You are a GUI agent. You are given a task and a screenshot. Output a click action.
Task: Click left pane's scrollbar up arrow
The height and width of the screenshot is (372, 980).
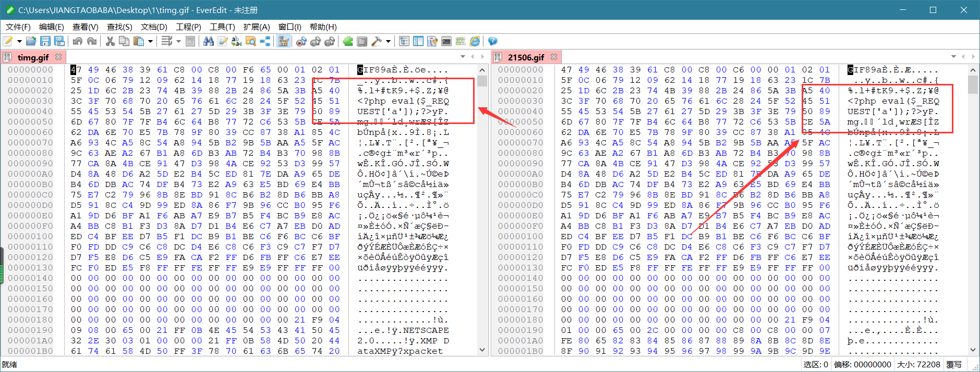click(x=482, y=70)
